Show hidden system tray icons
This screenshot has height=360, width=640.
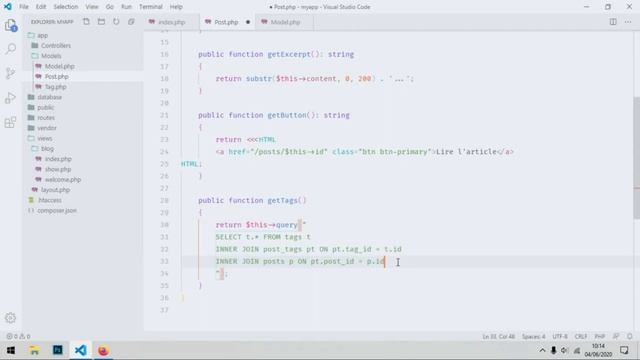click(x=542, y=350)
